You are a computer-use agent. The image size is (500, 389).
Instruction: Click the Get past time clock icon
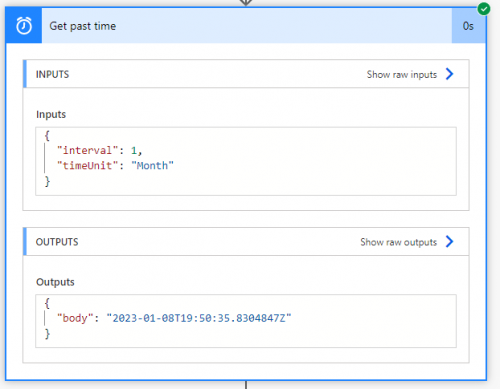[24, 26]
